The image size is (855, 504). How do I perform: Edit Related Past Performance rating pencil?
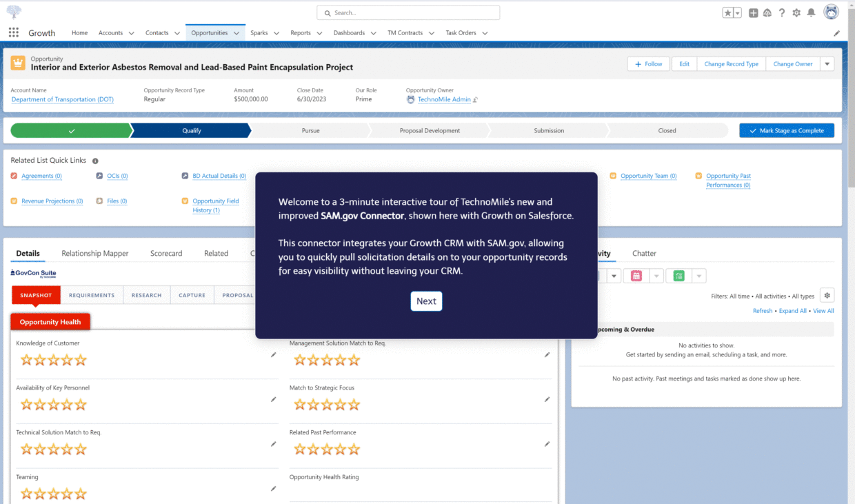547,444
